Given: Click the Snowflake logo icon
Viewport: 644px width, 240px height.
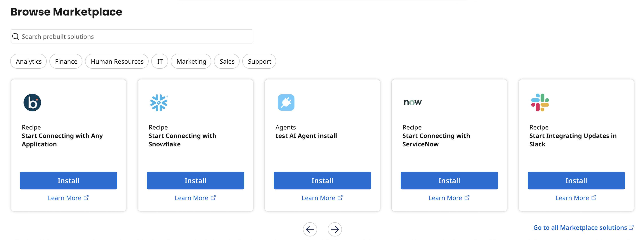Looking at the screenshot, I should [159, 102].
